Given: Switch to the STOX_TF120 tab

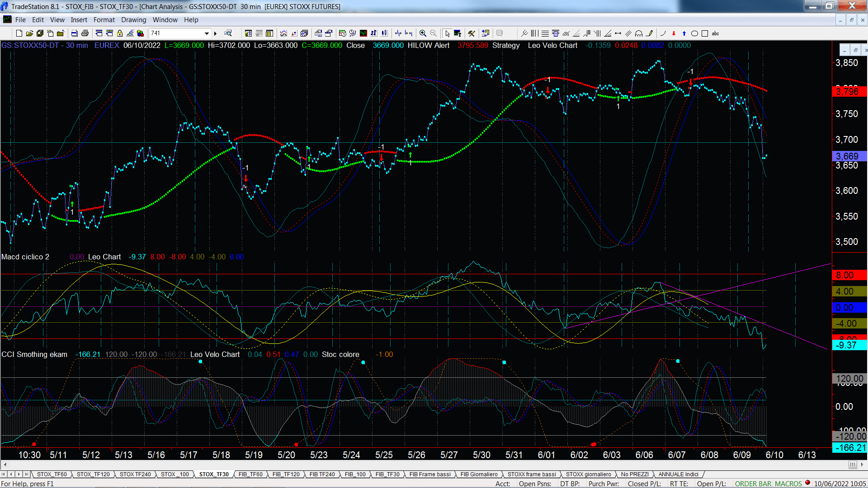Looking at the screenshot, I should tap(93, 474).
